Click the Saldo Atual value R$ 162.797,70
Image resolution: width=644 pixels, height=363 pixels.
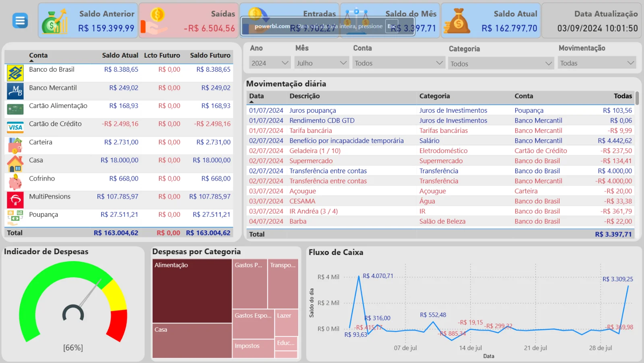(509, 28)
